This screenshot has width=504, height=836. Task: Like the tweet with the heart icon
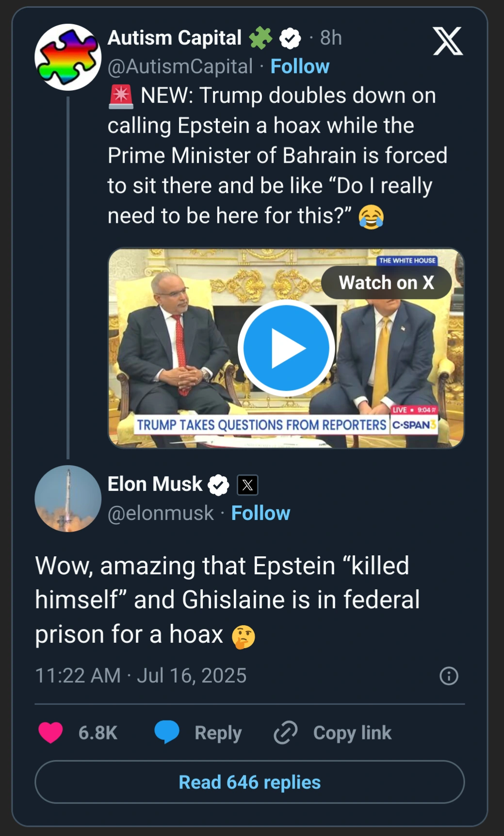(51, 732)
